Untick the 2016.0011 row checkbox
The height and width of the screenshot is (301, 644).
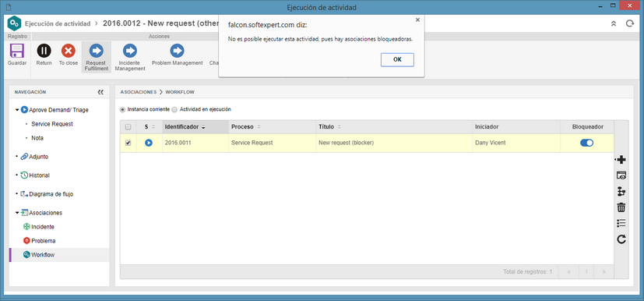[x=128, y=143]
